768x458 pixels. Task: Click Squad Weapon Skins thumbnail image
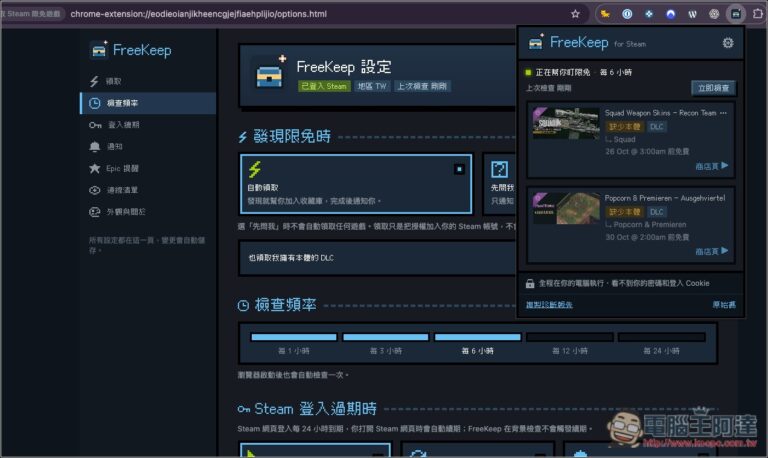566,123
